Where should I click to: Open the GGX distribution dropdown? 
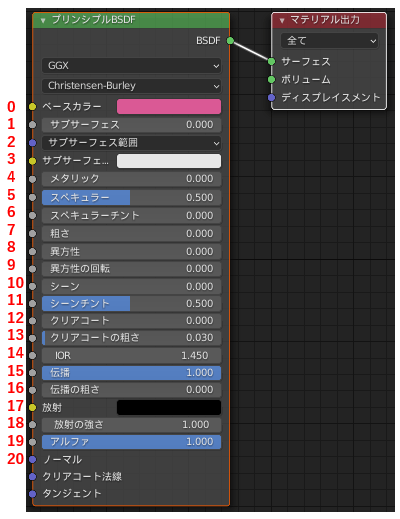pyautogui.click(x=131, y=66)
